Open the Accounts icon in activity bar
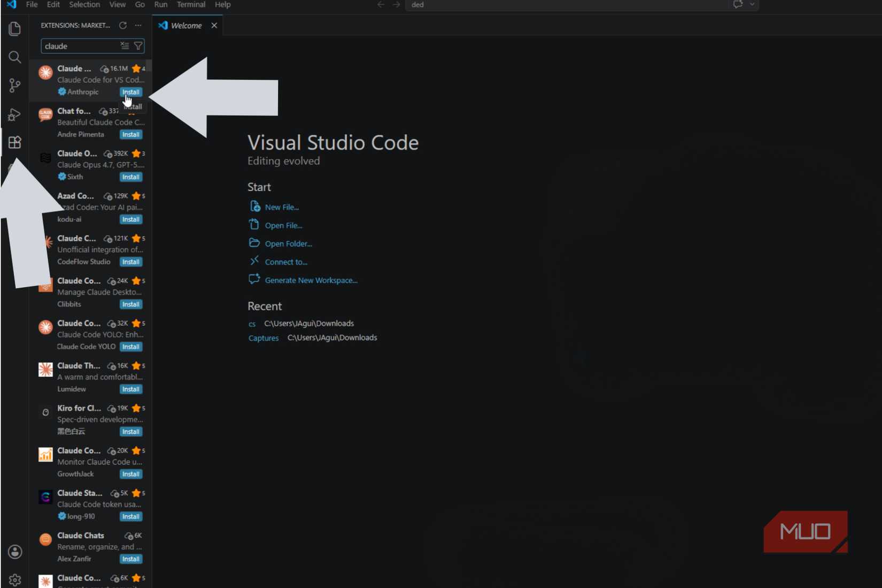Viewport: 882px width, 588px height. (15, 552)
